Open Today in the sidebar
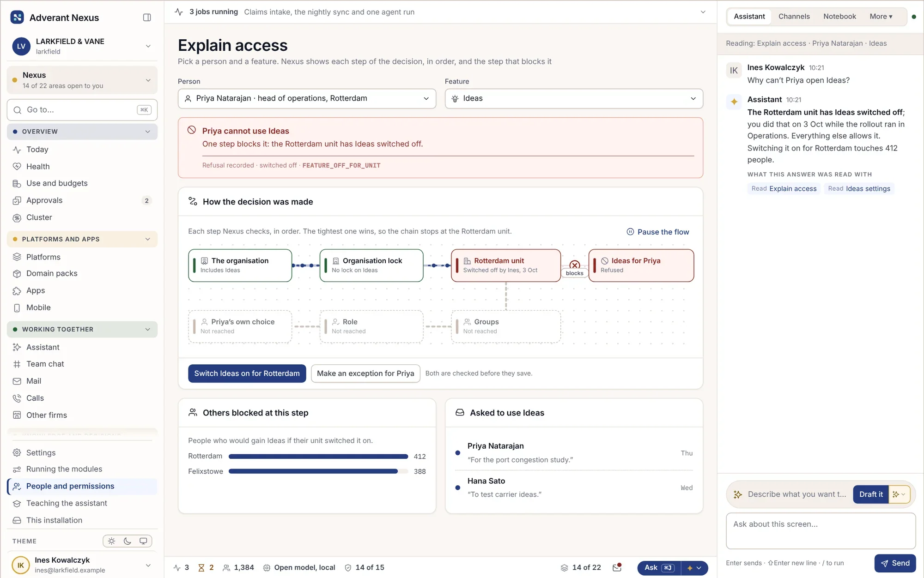This screenshot has height=578, width=924. coord(82,150)
